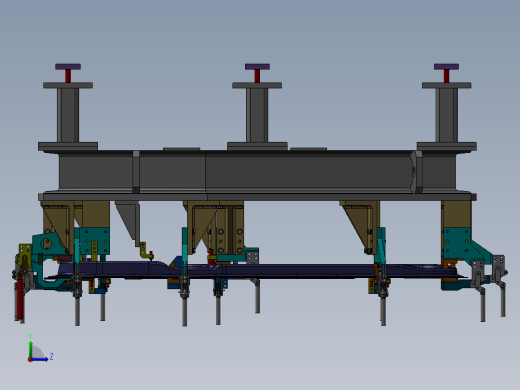520x390 pixels.
Task: Select the large dark gray horizontal beam
Action: (257, 172)
